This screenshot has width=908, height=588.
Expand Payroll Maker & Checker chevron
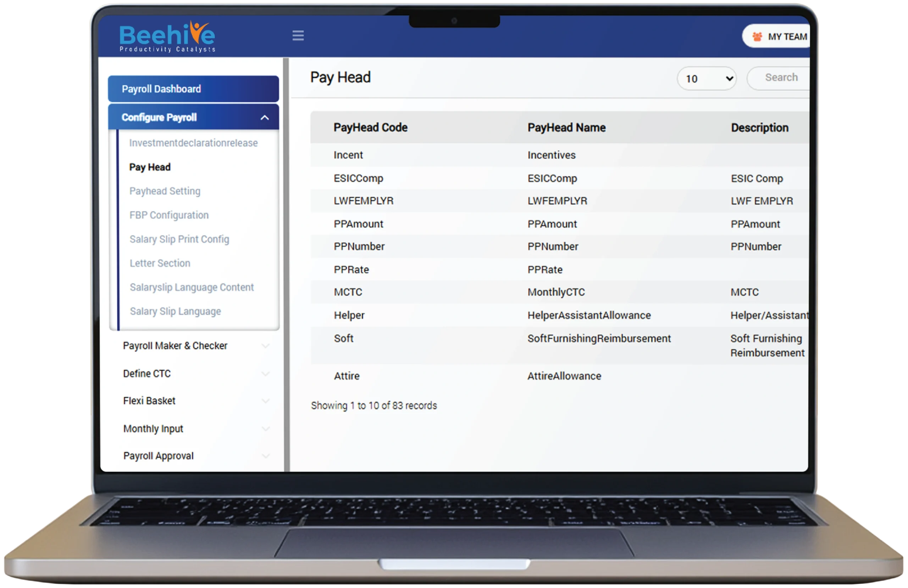(x=266, y=346)
